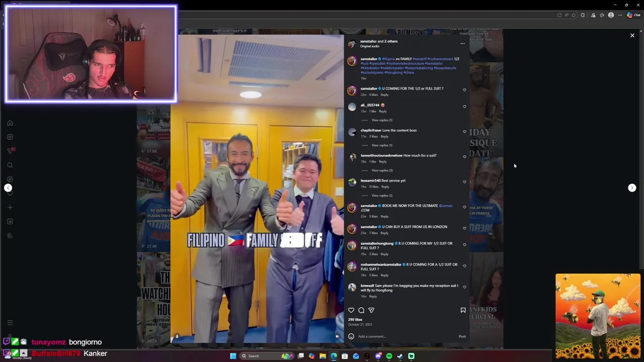Screen dimensions: 644x362
Task: Like the 'BOOK ME NOW' comment heart
Action: pos(464,207)
